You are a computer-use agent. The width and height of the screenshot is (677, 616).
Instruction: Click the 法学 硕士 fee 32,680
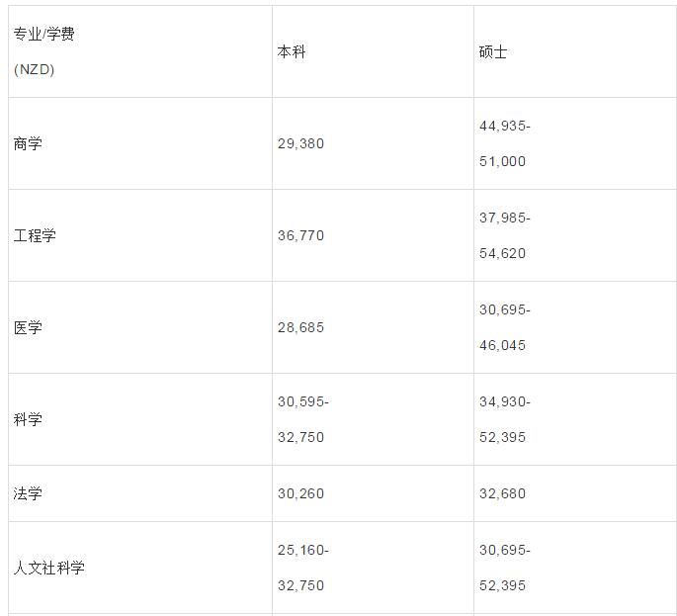[502, 493]
